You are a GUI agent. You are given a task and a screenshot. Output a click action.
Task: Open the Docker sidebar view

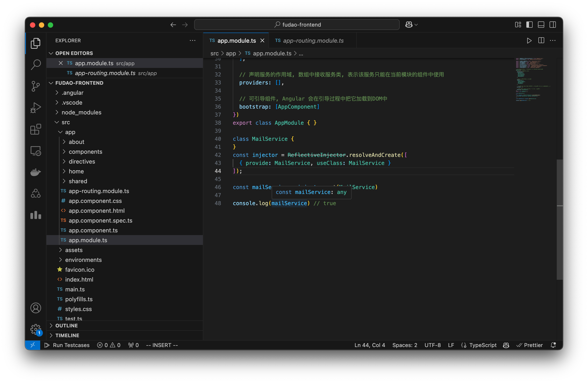36,172
